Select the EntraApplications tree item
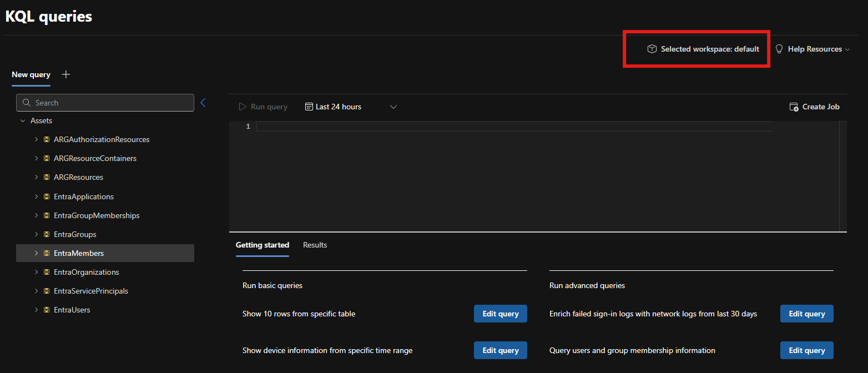 (x=84, y=196)
